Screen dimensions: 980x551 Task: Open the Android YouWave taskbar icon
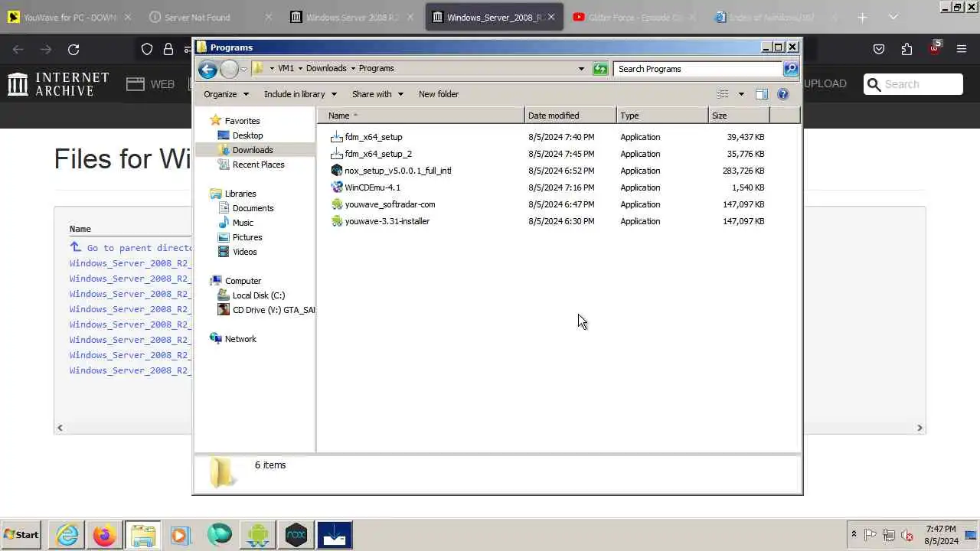258,535
